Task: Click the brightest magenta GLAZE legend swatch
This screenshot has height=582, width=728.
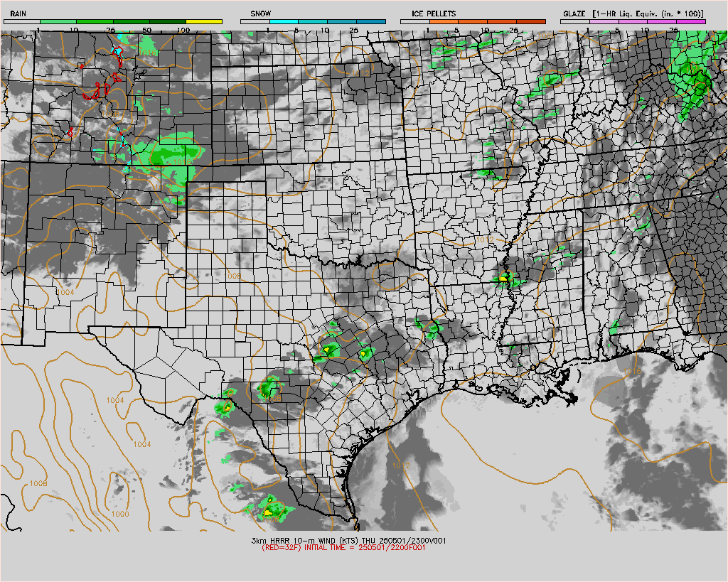Action: 691,21
